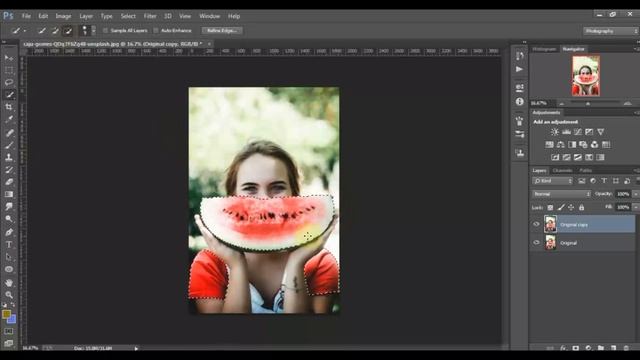
Task: Select the Pen tool
Action: pyautogui.click(x=9, y=232)
